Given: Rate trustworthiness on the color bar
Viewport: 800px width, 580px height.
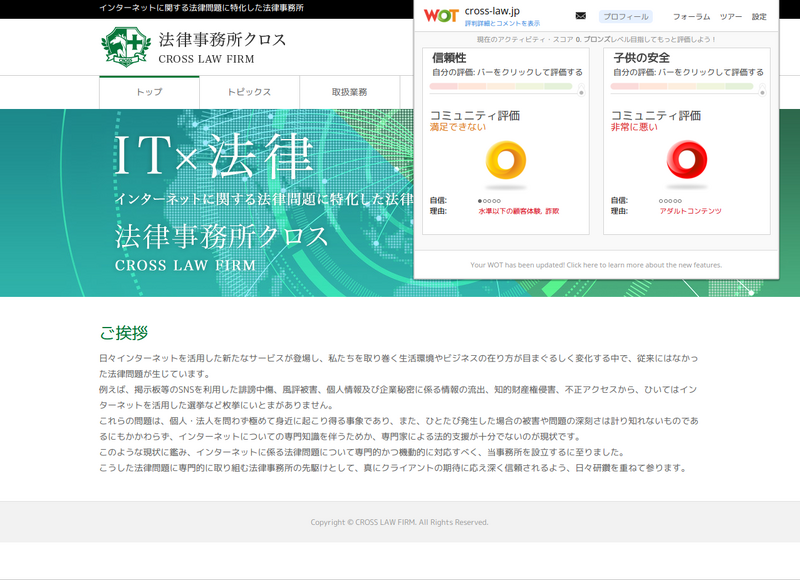Looking at the screenshot, I should pos(501,87).
